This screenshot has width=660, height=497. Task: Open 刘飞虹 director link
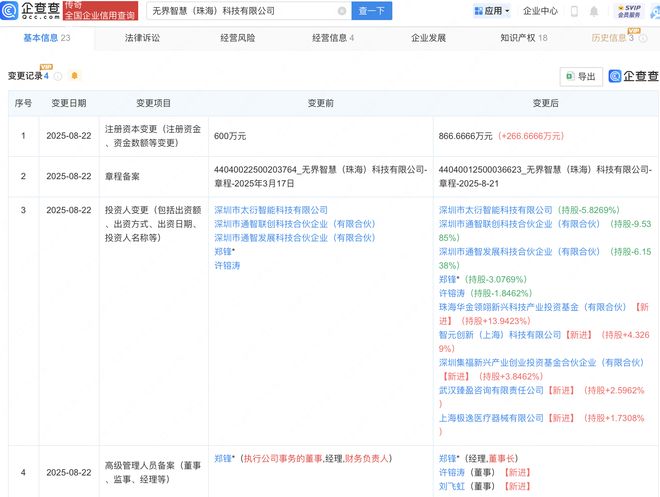[452, 486]
